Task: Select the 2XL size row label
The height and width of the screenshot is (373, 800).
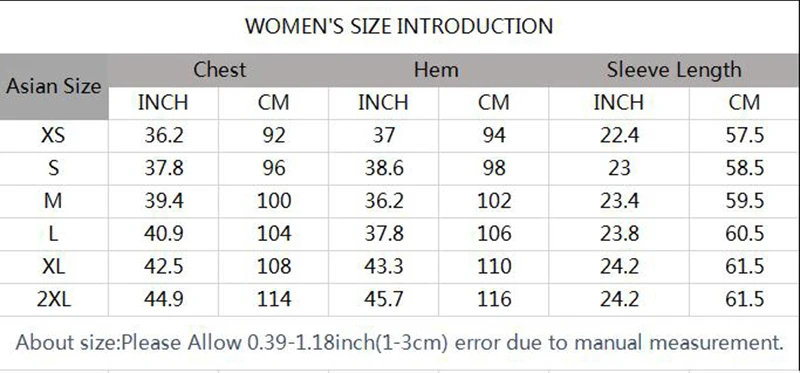Action: [x=54, y=299]
